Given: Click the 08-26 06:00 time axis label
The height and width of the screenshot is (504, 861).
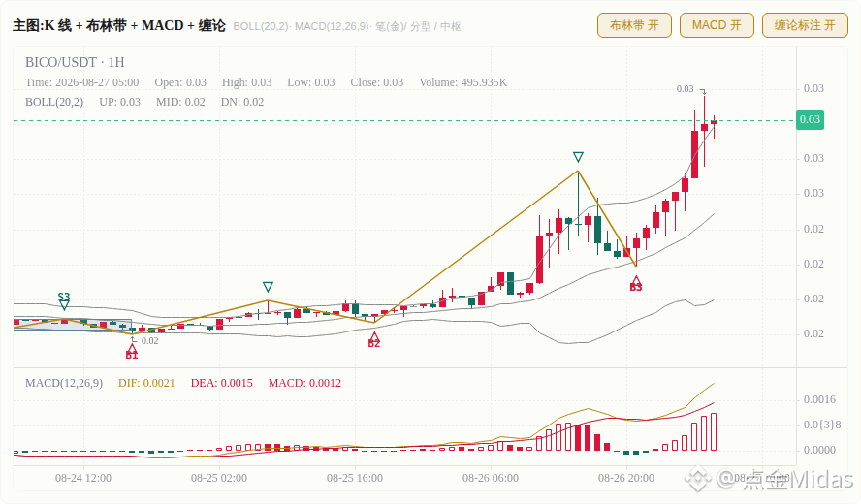Looking at the screenshot, I should (491, 478).
